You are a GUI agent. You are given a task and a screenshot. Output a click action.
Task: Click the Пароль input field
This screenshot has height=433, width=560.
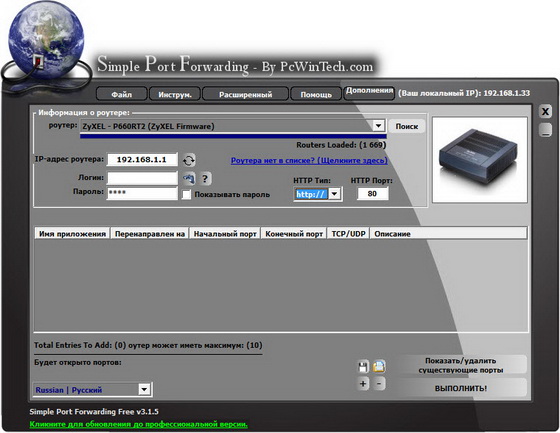142,193
